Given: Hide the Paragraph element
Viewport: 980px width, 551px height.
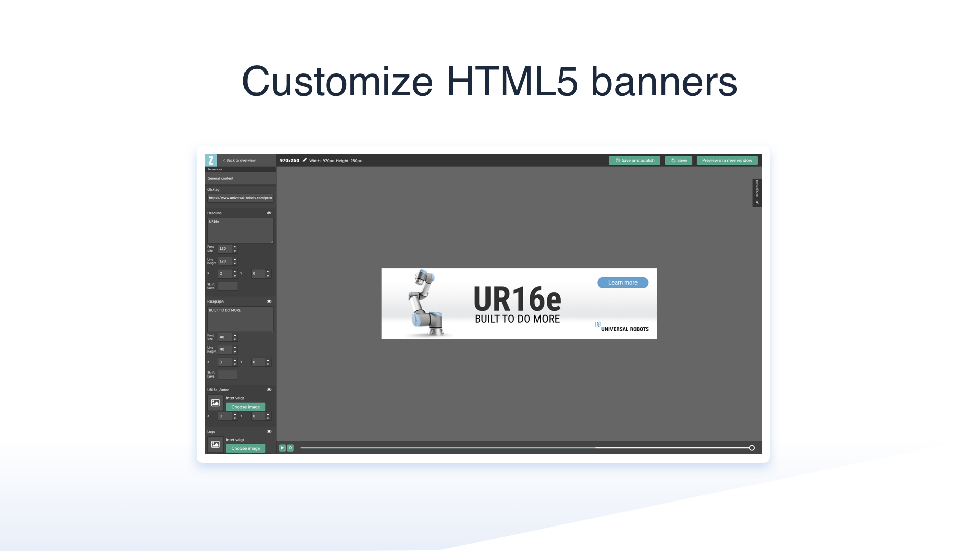Looking at the screenshot, I should [x=269, y=301].
